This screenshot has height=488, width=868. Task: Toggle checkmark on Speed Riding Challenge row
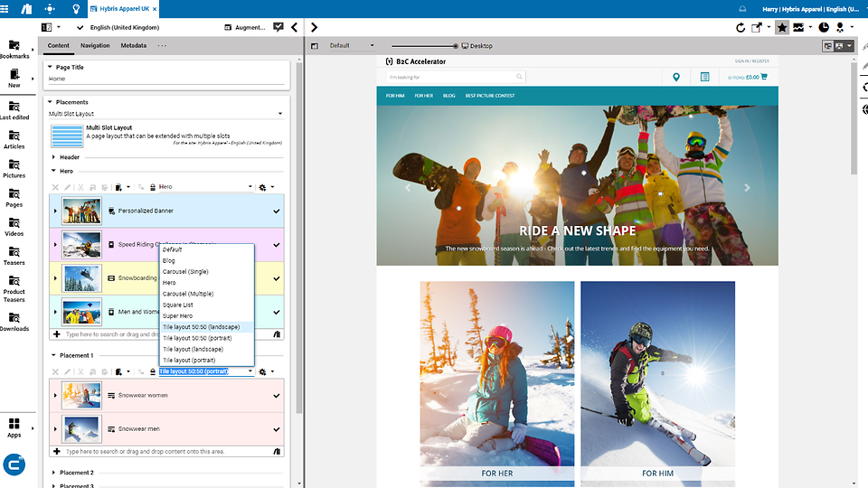tap(277, 245)
